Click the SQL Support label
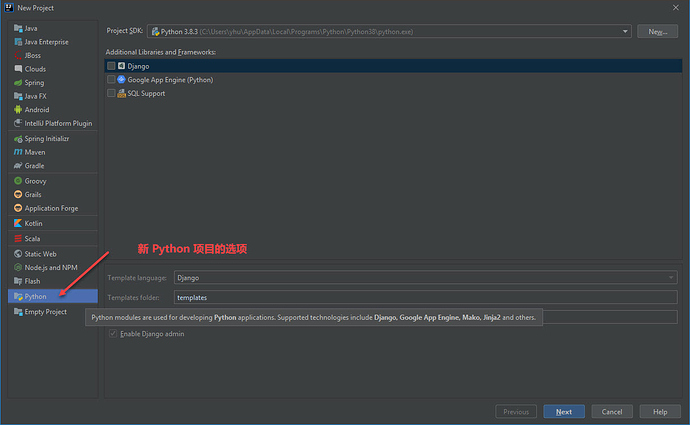The image size is (690, 425). point(146,93)
